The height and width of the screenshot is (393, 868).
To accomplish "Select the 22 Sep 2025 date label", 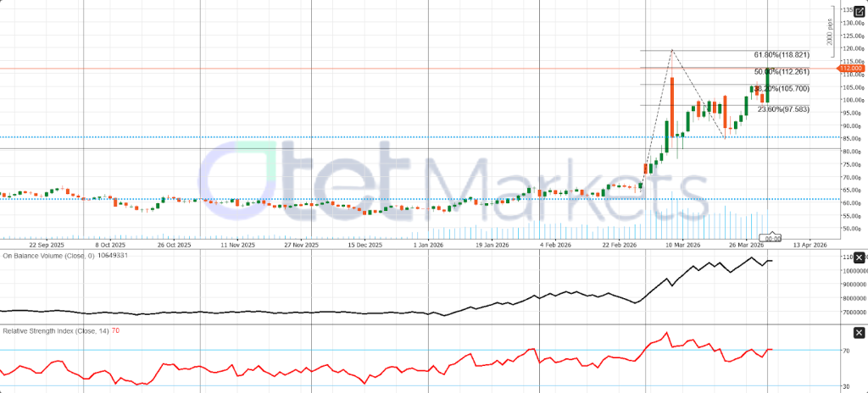I will point(46,244).
